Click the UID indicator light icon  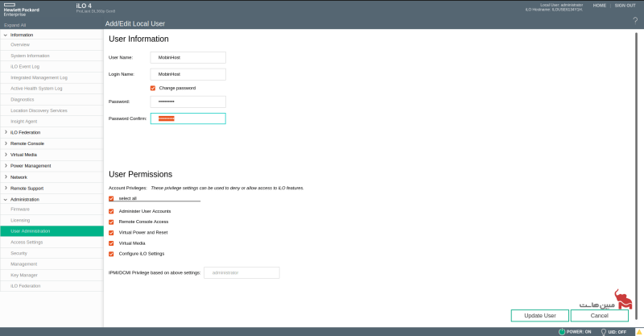[603, 332]
